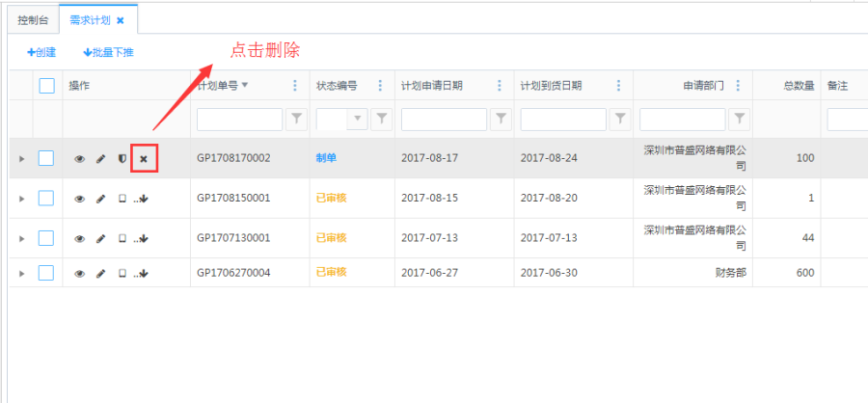Image resolution: width=868 pixels, height=403 pixels.
Task: Click edit pencil for GP1708170002
Action: (x=100, y=159)
